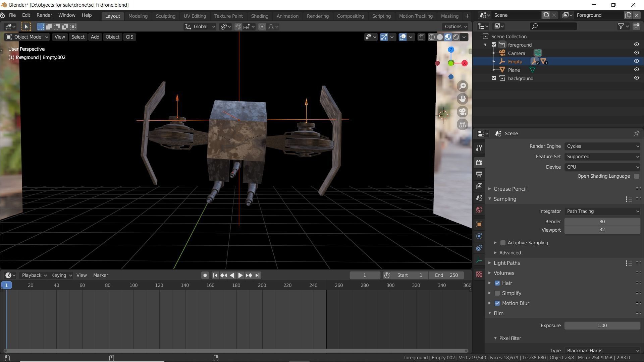Expand Camera item in outliner
The image size is (644, 362).
click(x=494, y=53)
